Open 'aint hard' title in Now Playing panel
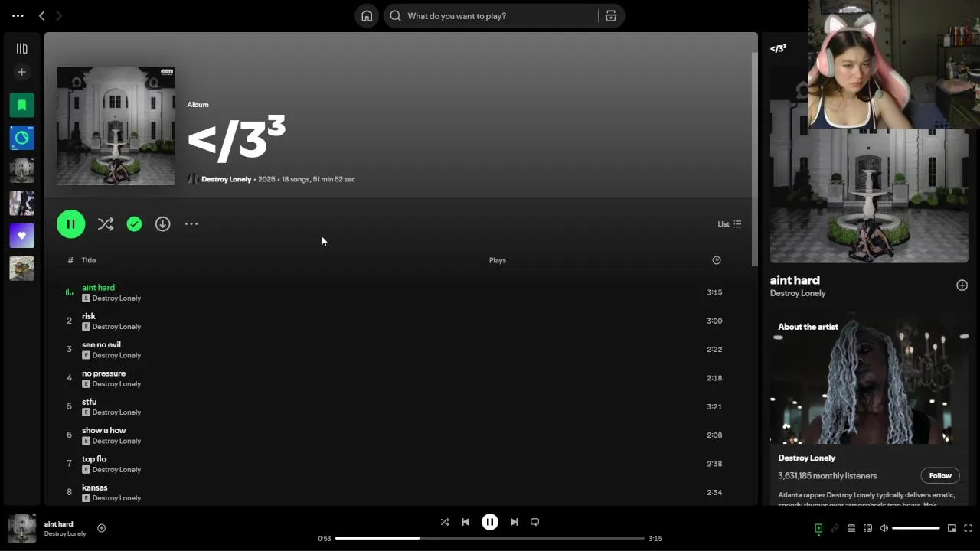 (795, 280)
